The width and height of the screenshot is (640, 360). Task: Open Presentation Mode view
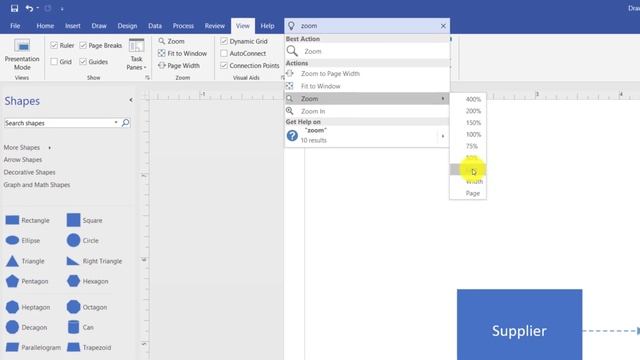(x=22, y=54)
